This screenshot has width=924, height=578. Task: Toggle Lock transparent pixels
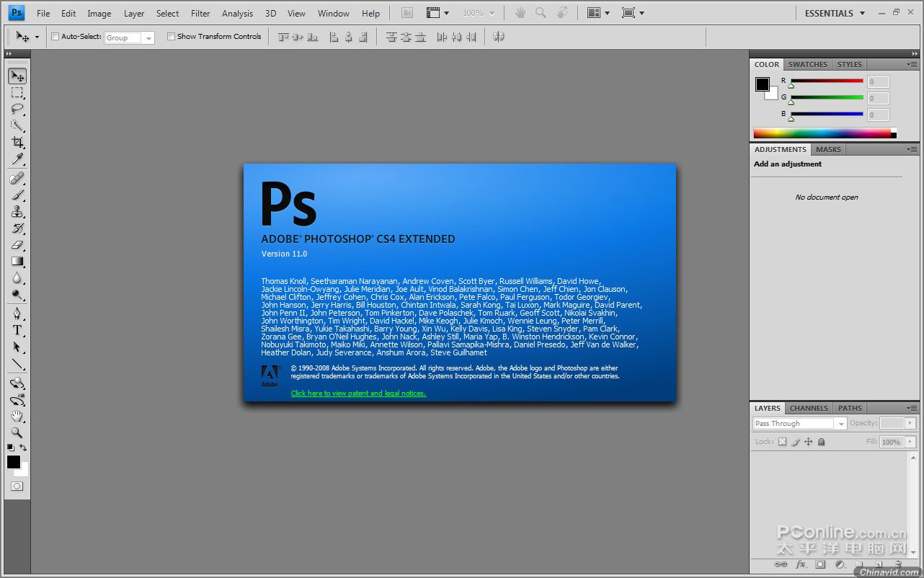tap(782, 442)
